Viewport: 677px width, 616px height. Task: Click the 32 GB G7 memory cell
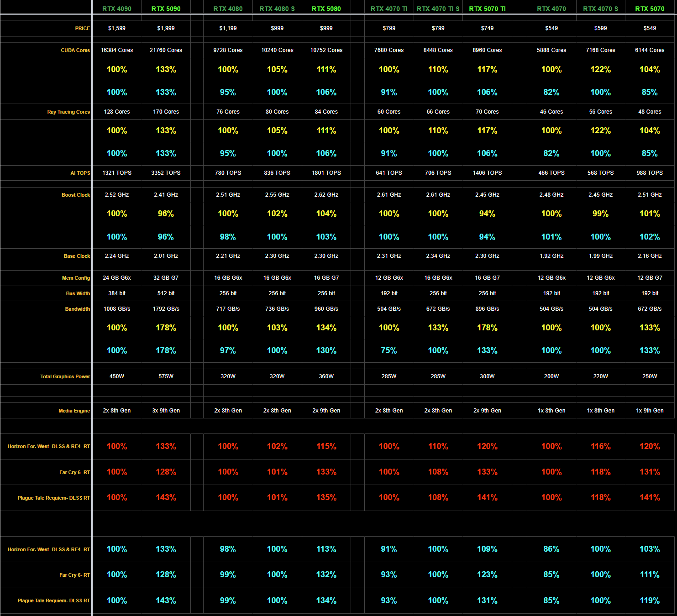[166, 278]
